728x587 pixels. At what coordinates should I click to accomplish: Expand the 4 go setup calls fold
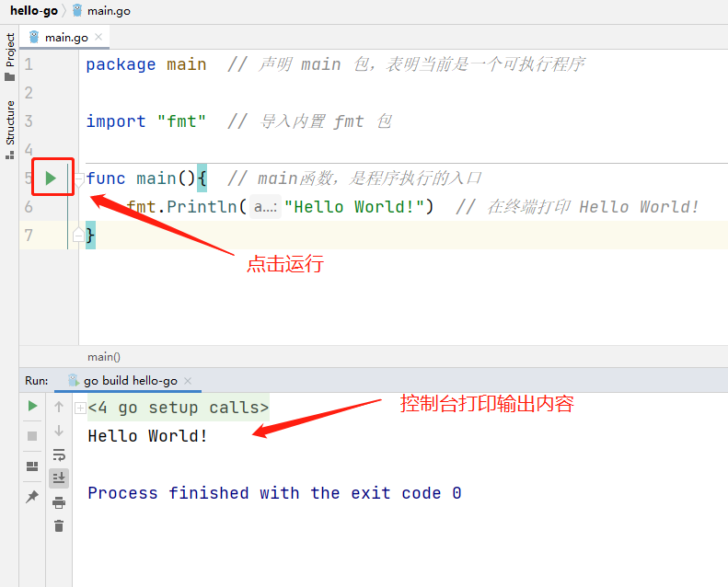80,408
